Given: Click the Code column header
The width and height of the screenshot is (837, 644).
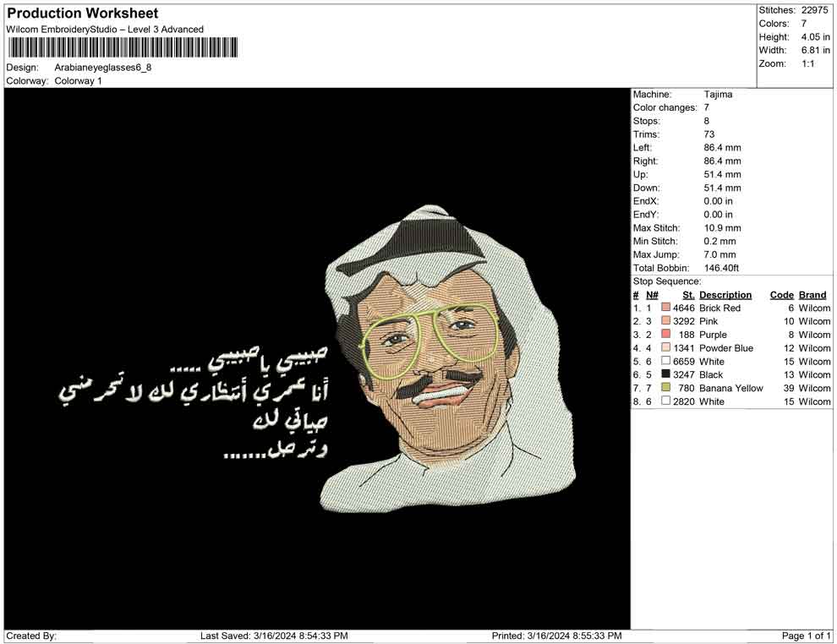Looking at the screenshot, I should [x=781, y=295].
